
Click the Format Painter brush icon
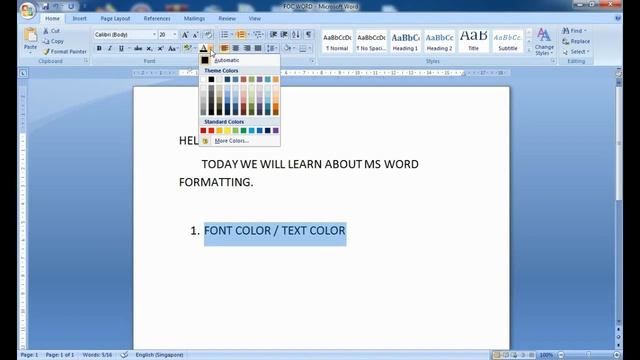pyautogui.click(x=46, y=52)
